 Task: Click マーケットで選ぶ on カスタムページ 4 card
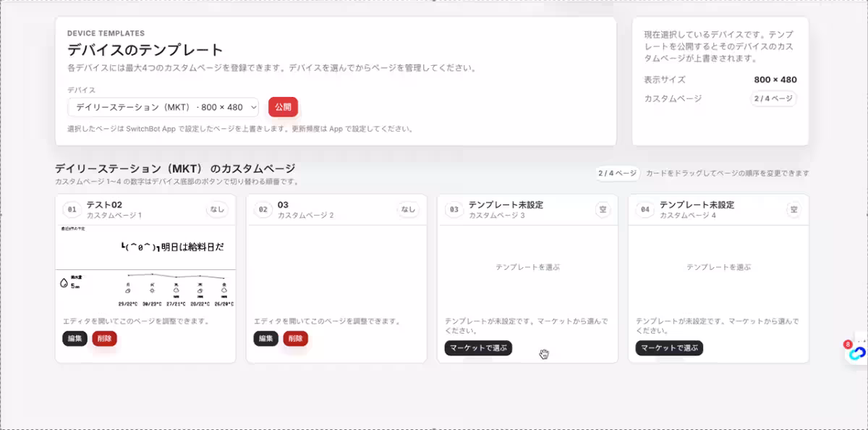point(669,348)
